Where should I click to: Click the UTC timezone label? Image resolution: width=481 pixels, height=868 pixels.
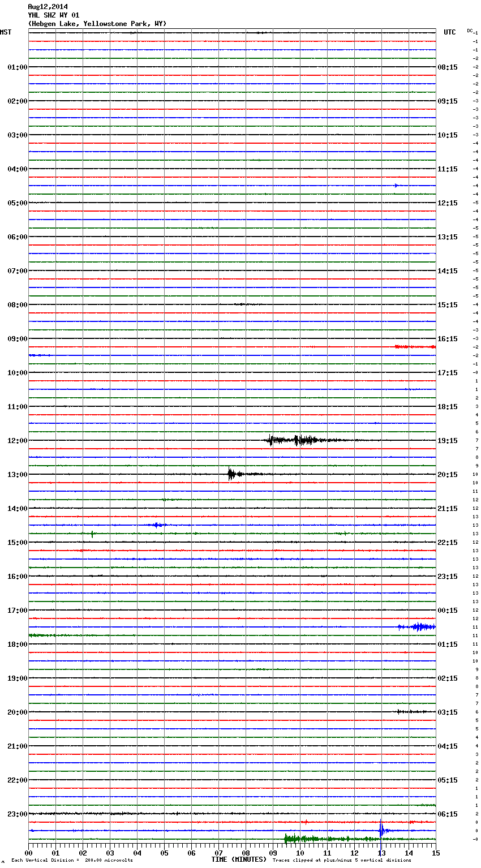(x=450, y=32)
